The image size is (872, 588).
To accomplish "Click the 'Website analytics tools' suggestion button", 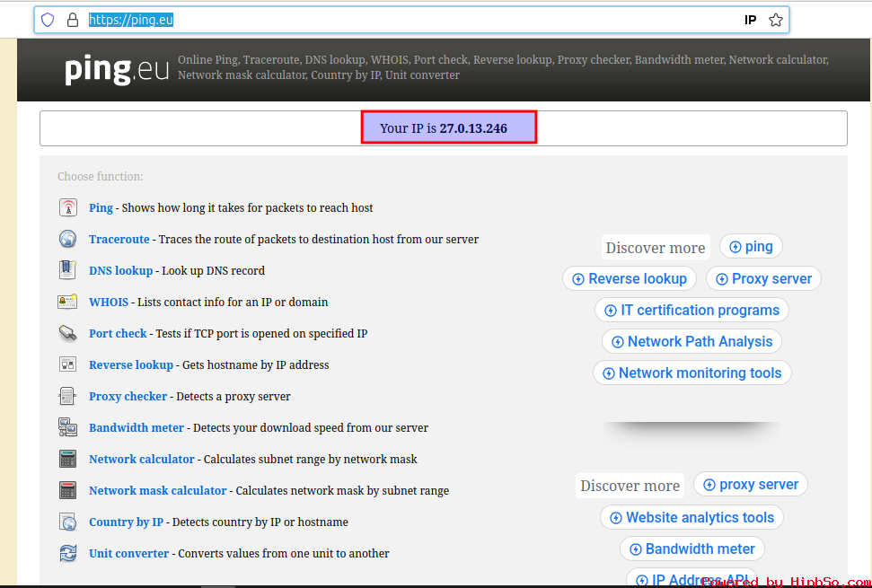I will [x=691, y=518].
